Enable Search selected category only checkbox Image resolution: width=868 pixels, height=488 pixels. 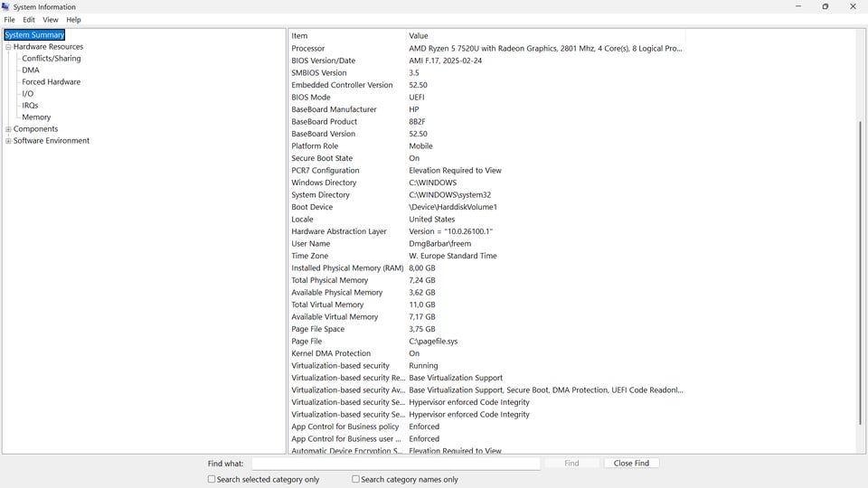(212, 479)
